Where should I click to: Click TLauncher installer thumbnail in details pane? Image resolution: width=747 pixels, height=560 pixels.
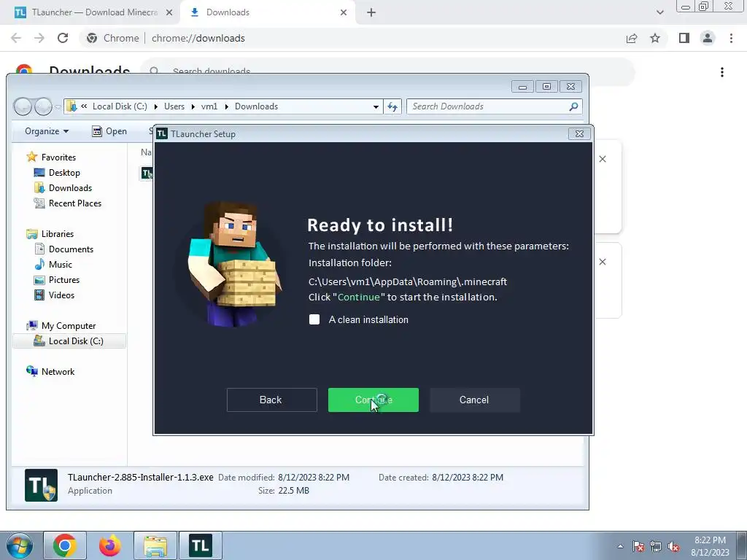(42, 485)
